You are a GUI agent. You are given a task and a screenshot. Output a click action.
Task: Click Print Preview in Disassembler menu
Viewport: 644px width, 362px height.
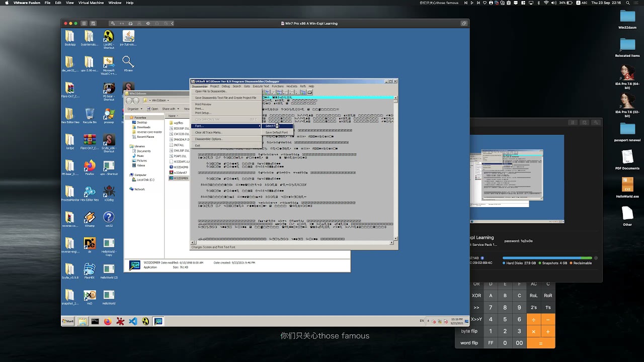226,104
